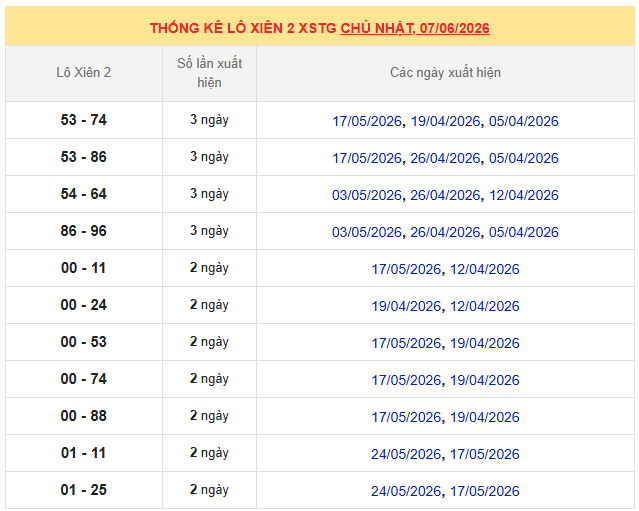Screen dimensions: 639x511
Task: Open 12/04/2026 link in 54 - 64 row
Action: (524, 195)
